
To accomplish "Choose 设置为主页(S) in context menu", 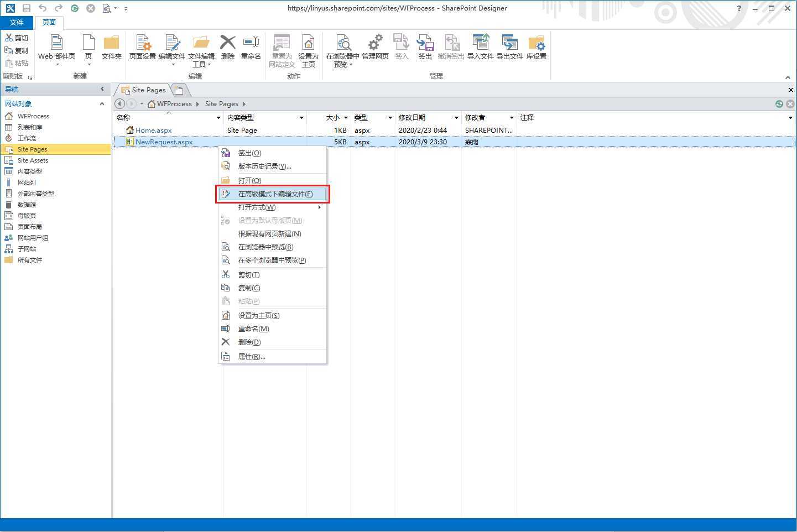I will click(x=272, y=316).
